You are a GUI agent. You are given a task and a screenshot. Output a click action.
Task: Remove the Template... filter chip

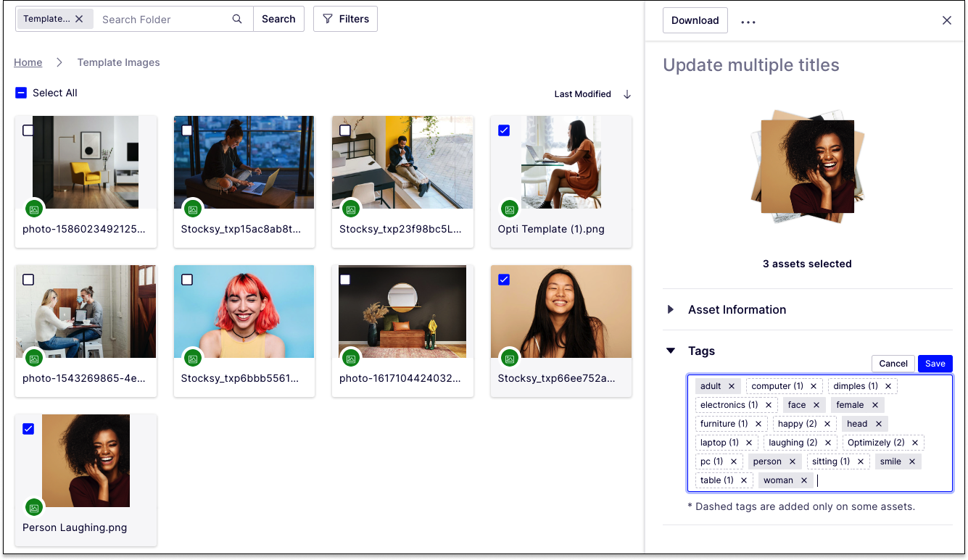pyautogui.click(x=80, y=19)
